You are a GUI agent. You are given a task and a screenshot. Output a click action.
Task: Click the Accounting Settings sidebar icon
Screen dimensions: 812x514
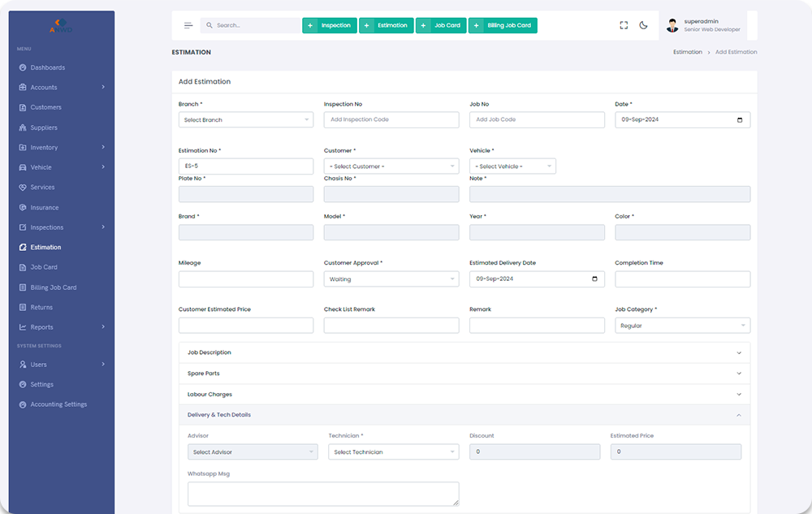point(23,404)
